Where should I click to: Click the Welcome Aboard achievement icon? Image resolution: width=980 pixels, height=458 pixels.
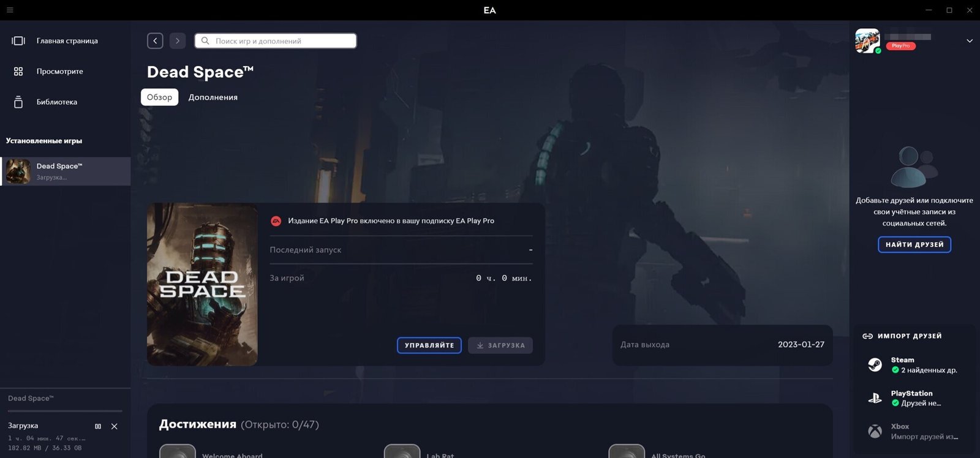tap(178, 452)
